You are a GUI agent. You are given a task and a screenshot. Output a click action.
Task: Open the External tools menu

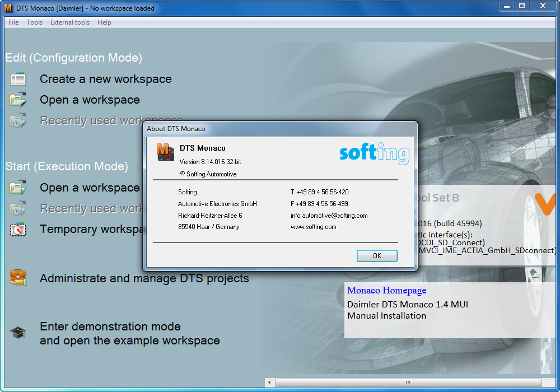(x=69, y=22)
